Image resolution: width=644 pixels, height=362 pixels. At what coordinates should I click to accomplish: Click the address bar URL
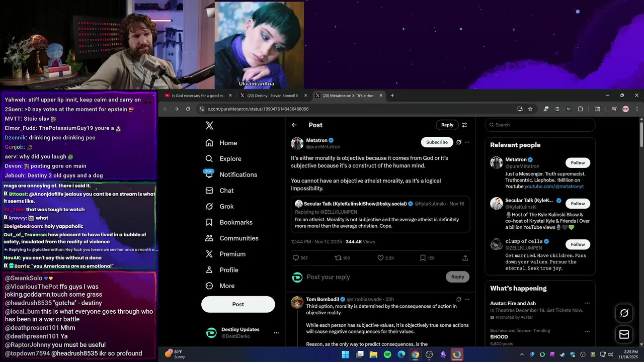pyautogui.click(x=258, y=109)
